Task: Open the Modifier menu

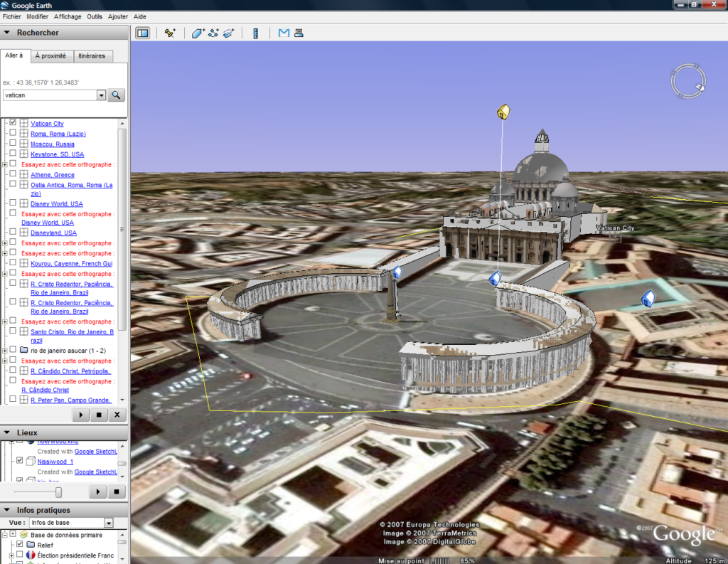Action: coord(37,17)
